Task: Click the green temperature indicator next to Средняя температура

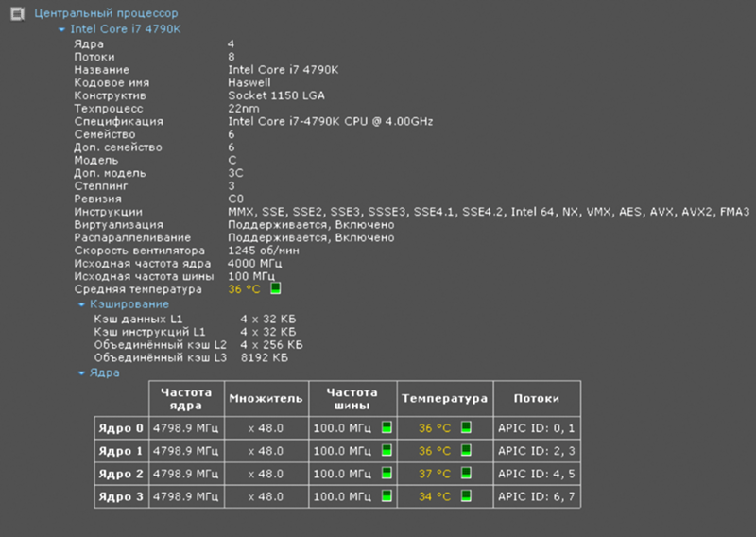Action: [275, 288]
